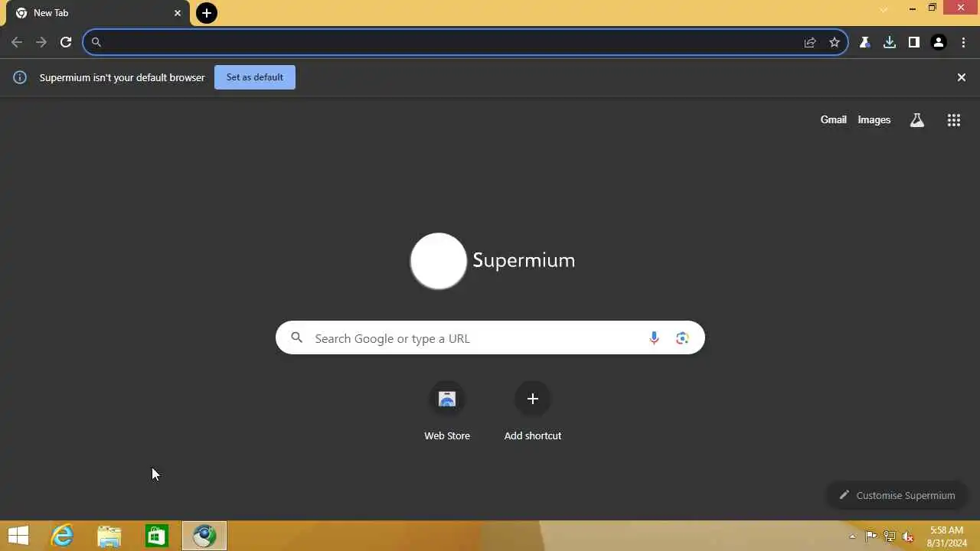
Task: Open Customise Supermium button
Action: click(897, 495)
